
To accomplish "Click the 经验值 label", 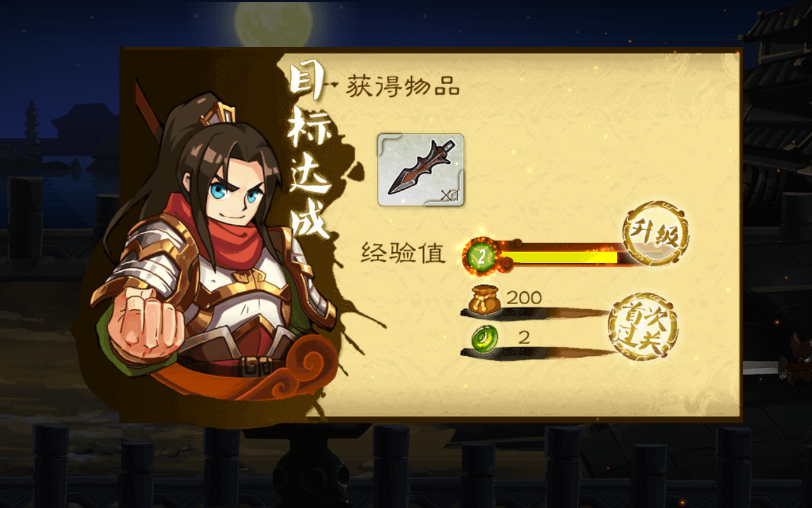I will (x=403, y=253).
